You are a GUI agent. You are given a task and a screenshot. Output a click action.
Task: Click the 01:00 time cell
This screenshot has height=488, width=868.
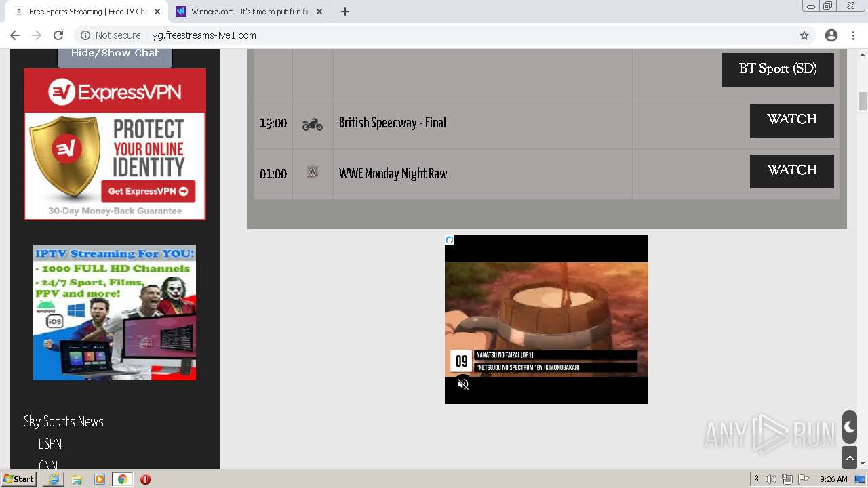pos(273,174)
